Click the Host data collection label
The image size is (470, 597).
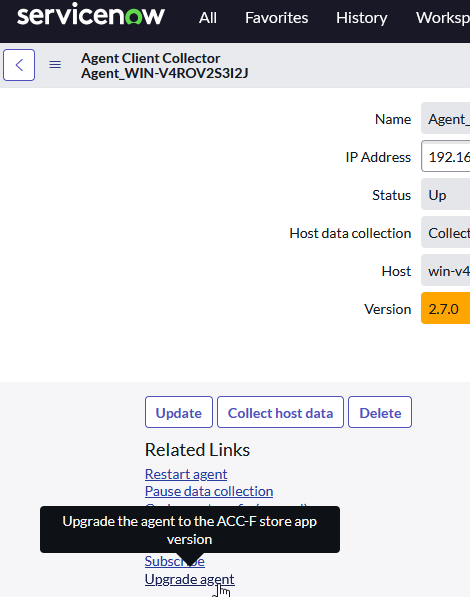tap(350, 233)
